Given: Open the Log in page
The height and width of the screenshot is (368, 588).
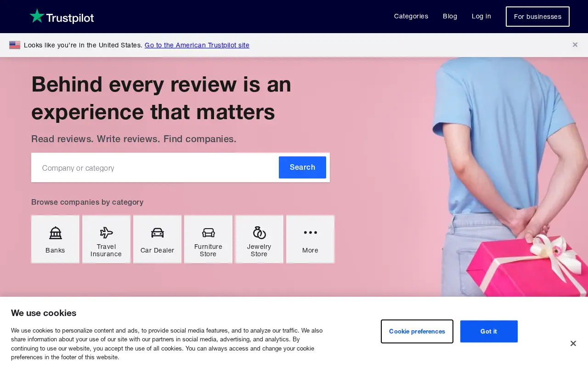Looking at the screenshot, I should pos(481,16).
